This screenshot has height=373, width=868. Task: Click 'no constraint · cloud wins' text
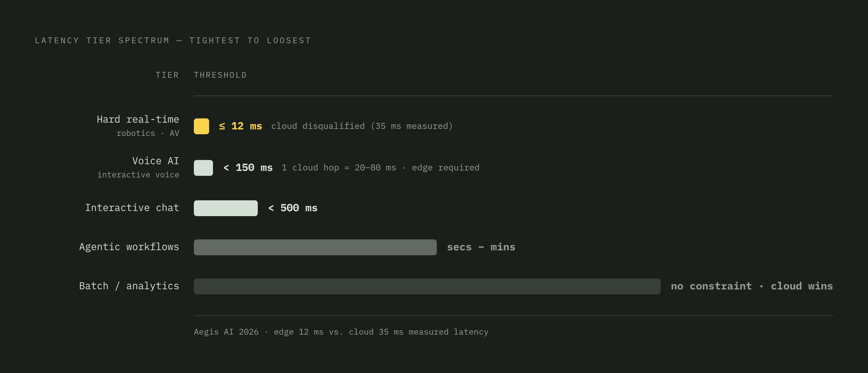752,286
